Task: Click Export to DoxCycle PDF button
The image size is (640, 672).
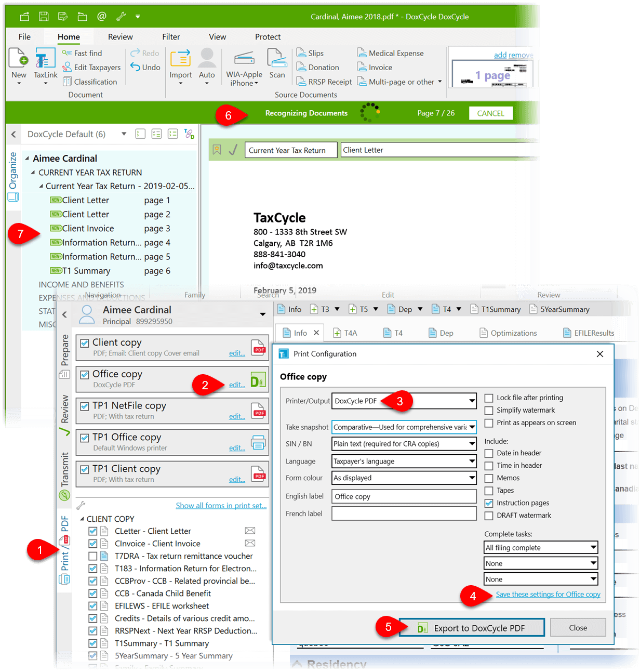Action: (x=472, y=628)
